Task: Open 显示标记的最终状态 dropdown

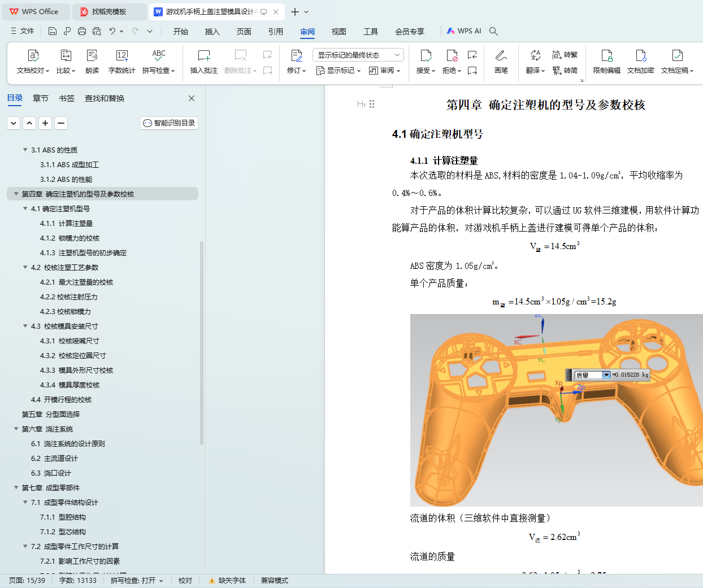Action: [358, 55]
